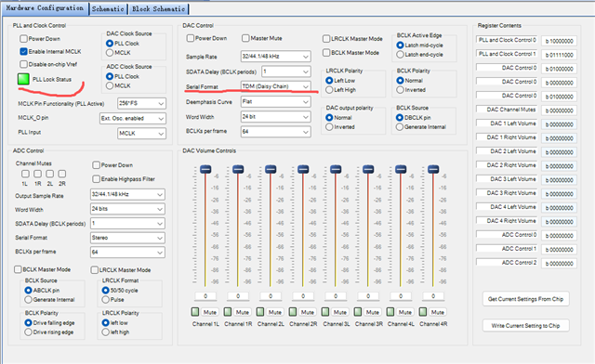The height and width of the screenshot is (364, 595).
Task: Uncheck Enable Internal MCLK
Action: point(23,51)
